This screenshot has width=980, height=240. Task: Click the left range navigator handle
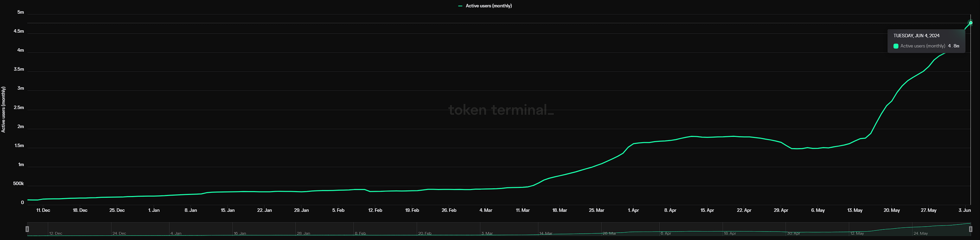coord(27,229)
